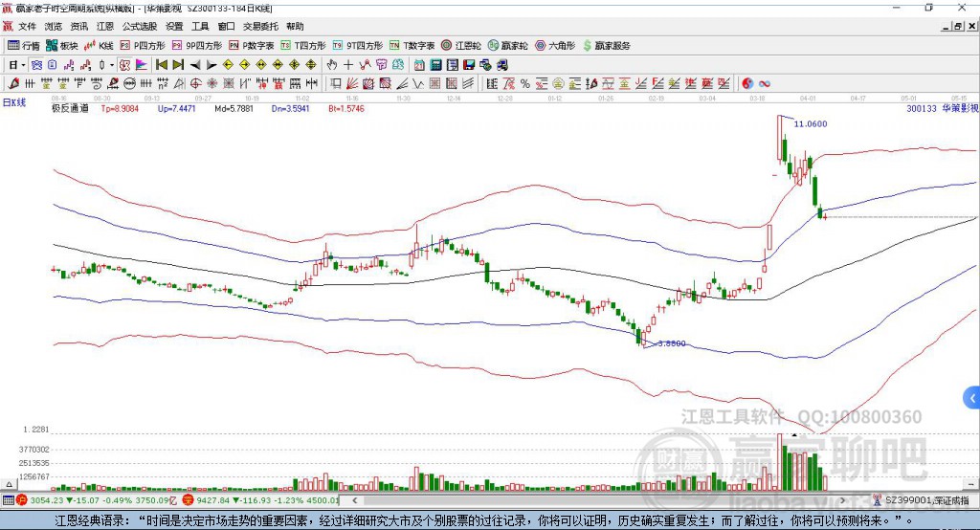Screen dimensions: 980x530
Task: Click the Up=7.4471 value
Action: pyautogui.click(x=177, y=108)
